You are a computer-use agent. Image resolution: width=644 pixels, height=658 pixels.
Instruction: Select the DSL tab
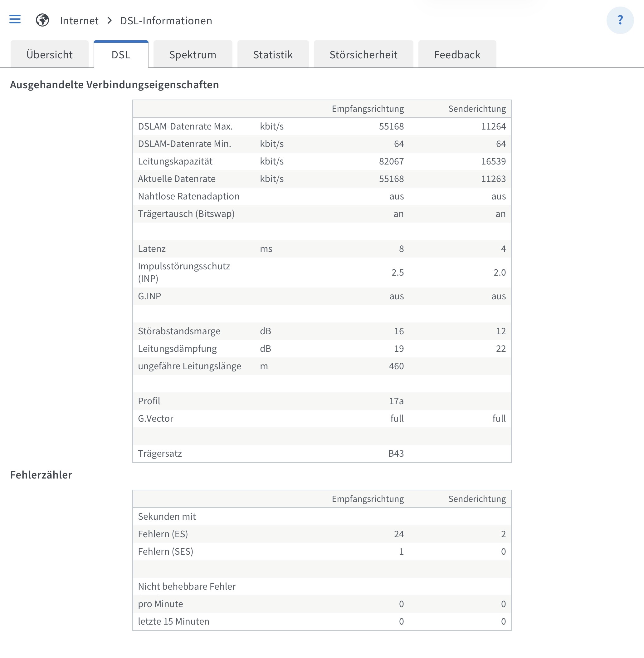[121, 54]
